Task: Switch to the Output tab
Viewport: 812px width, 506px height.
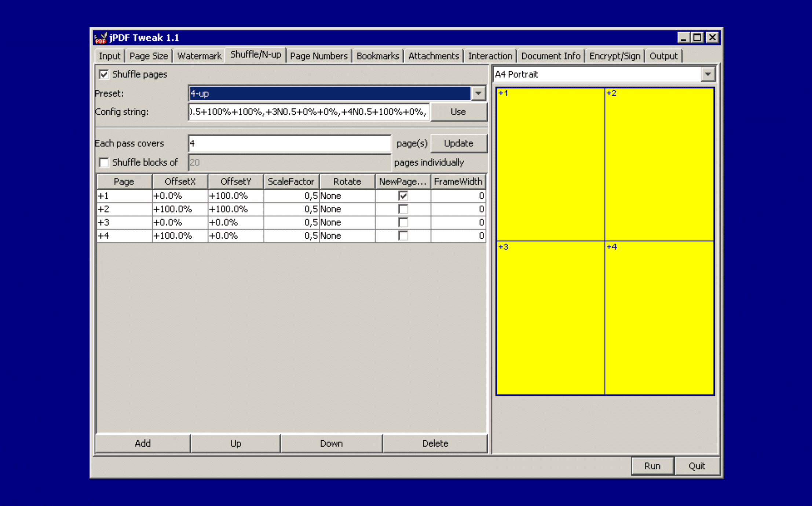Action: point(663,56)
